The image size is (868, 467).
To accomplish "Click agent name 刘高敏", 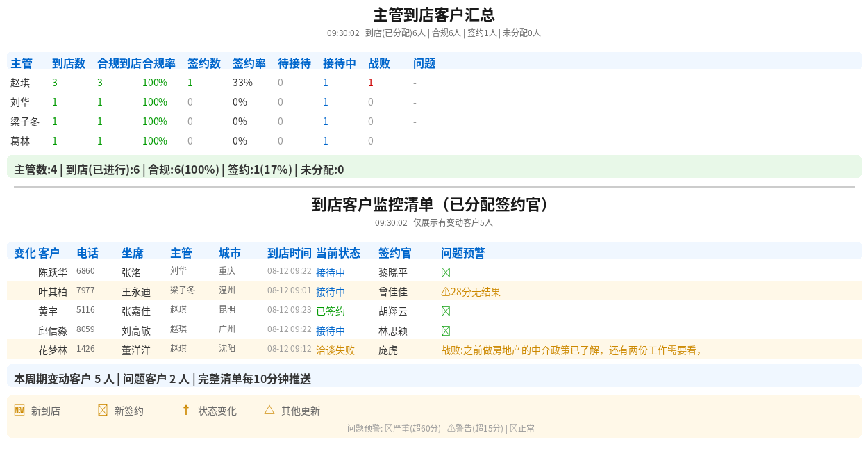I will tap(136, 331).
